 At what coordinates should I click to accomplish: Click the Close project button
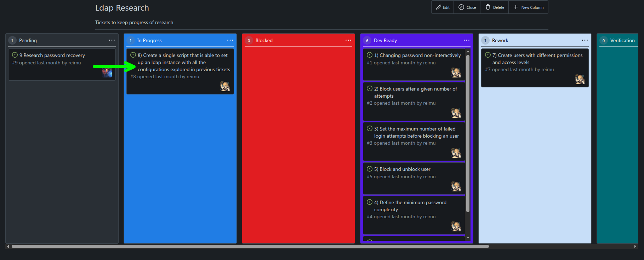(x=467, y=7)
